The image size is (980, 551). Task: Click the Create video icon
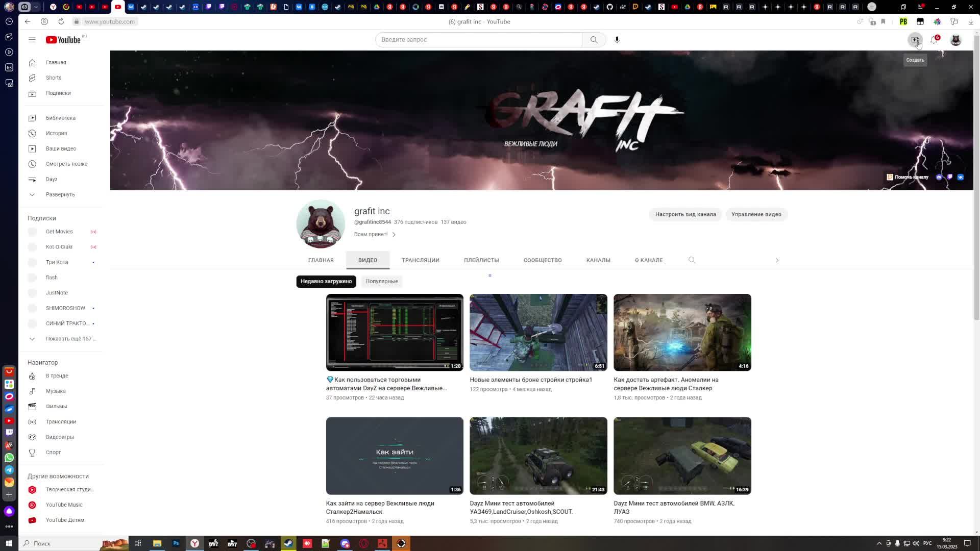point(915,40)
